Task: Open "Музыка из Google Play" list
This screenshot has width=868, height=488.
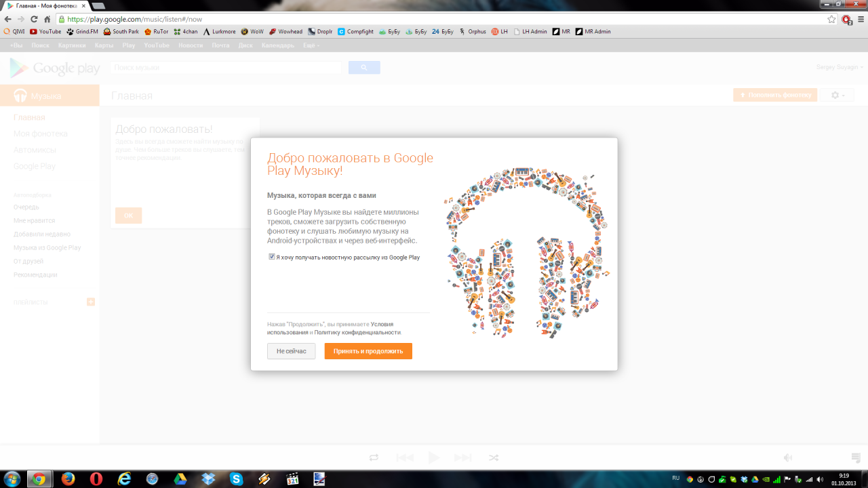Action: point(47,247)
